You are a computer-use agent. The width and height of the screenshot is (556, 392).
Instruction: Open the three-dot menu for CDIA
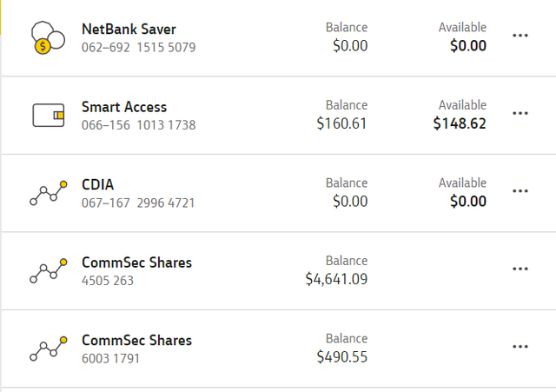tap(520, 191)
